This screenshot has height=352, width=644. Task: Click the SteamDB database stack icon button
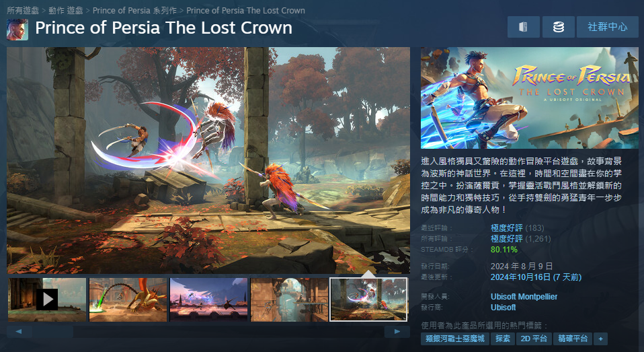click(558, 27)
